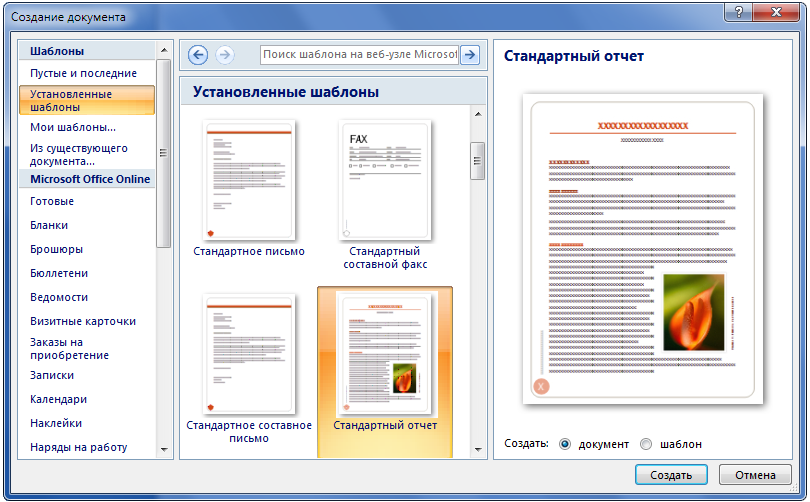Click down arrow of the templates list scrollbar
This screenshot has height=502, width=810.
click(x=478, y=450)
